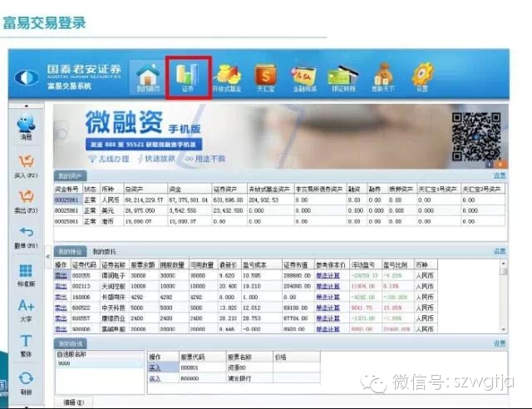The width and height of the screenshot is (532, 409).
Task: Open the 银证转帐 bank card icon
Action: pyautogui.click(x=343, y=79)
